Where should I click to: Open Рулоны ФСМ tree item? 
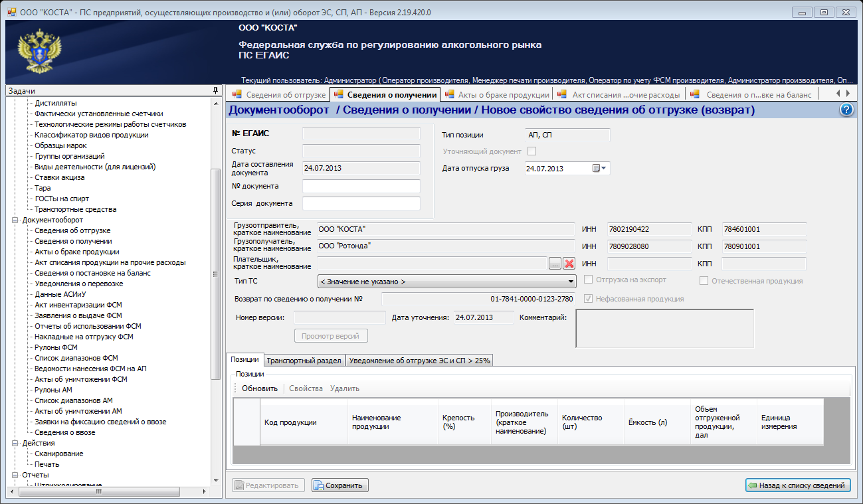[x=56, y=347]
